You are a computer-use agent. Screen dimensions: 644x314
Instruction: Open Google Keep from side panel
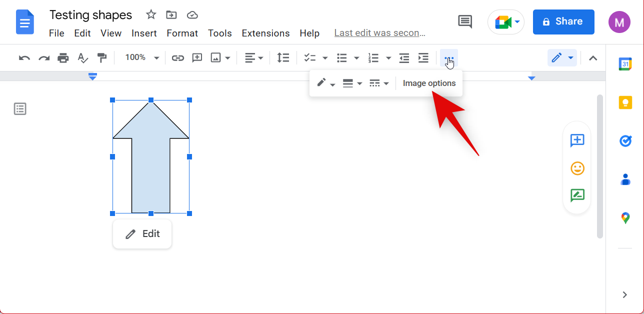625,102
